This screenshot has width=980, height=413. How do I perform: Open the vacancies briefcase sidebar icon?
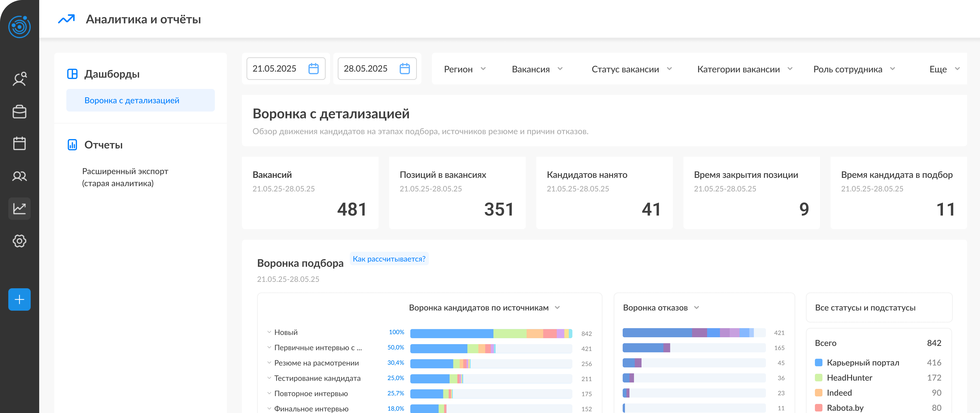tap(19, 112)
